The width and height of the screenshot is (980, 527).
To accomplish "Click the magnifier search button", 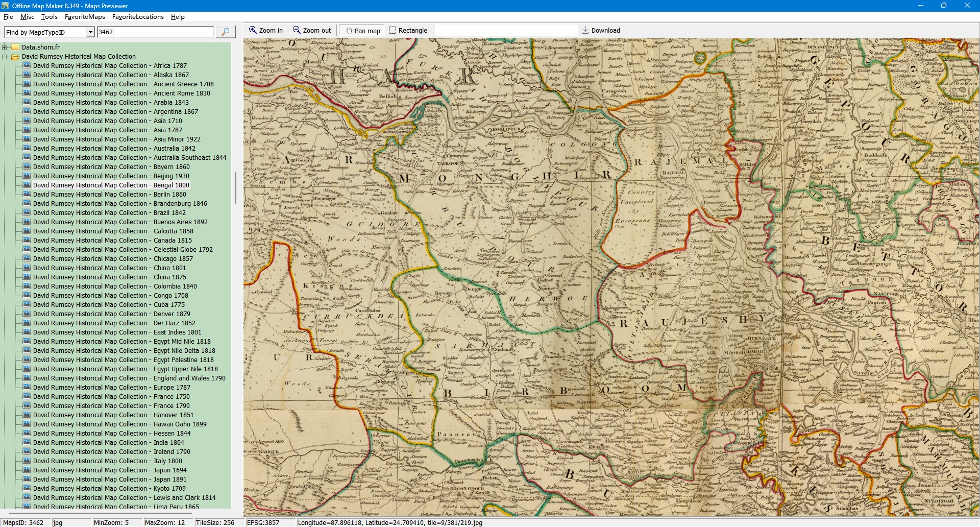I will [x=225, y=32].
